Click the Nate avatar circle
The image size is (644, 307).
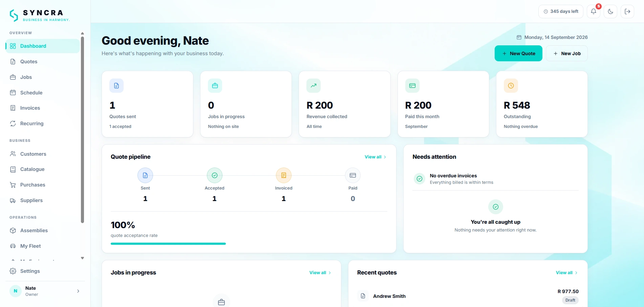(x=16, y=291)
